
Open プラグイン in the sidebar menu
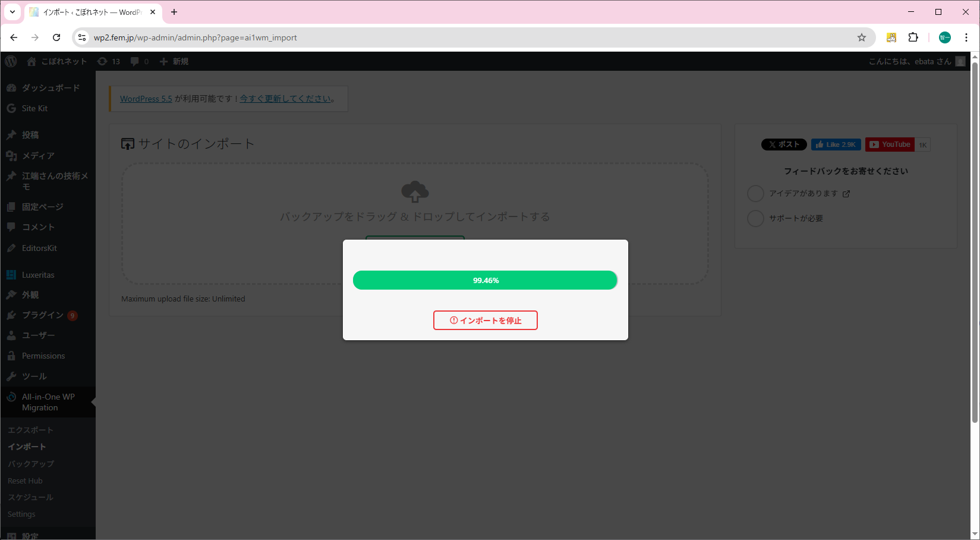[x=42, y=315]
